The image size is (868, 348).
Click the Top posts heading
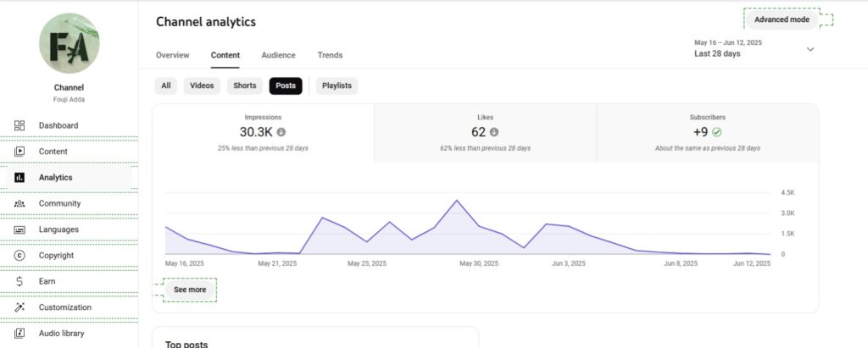(186, 344)
